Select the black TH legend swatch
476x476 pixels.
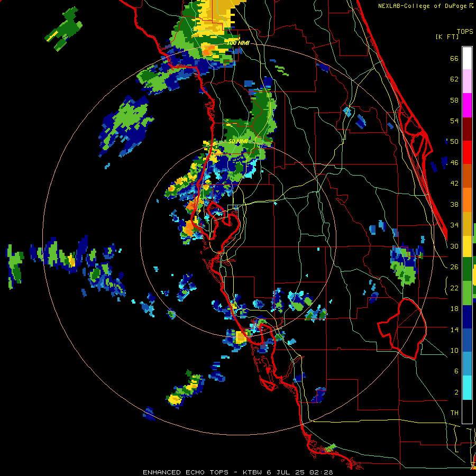coord(467,411)
